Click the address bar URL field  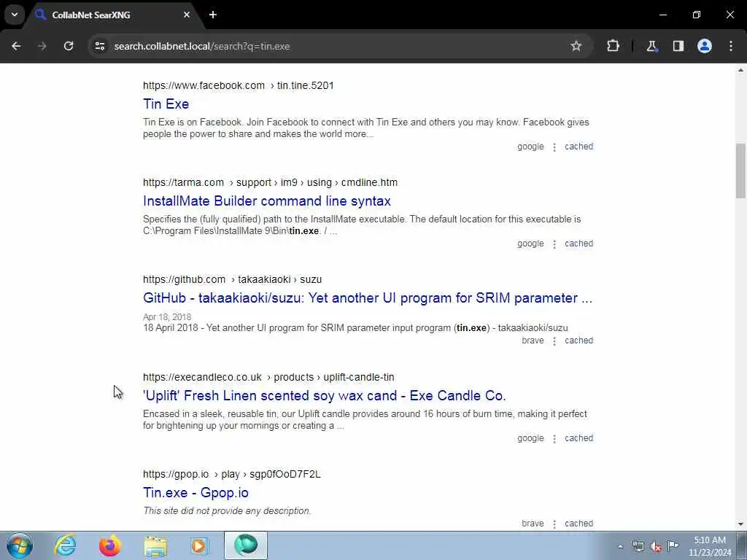pos(333,46)
